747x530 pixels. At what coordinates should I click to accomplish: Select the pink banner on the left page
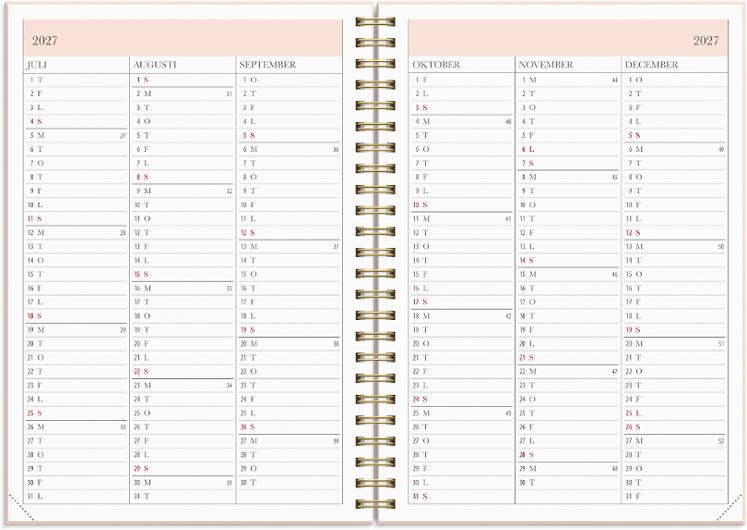click(182, 38)
